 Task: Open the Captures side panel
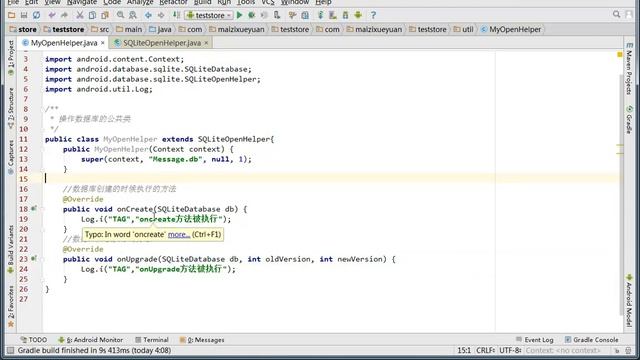(11, 158)
